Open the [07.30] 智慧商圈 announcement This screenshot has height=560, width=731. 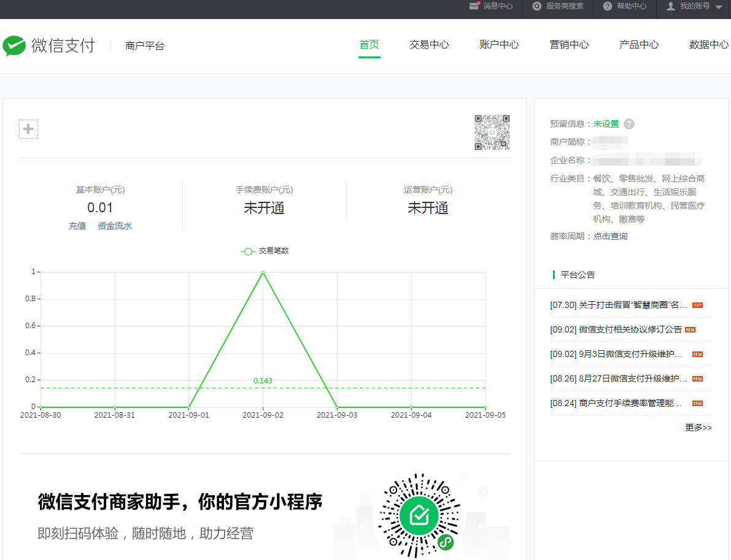click(x=619, y=305)
